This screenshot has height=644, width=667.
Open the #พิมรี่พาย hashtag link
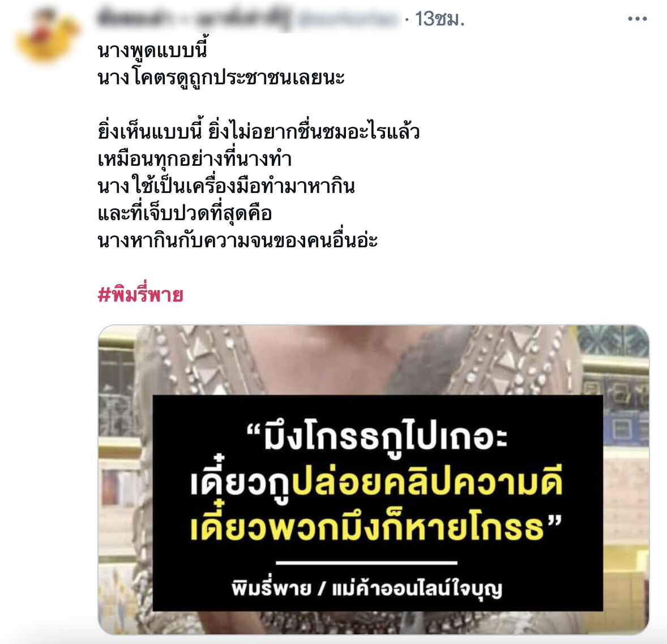pos(140,294)
